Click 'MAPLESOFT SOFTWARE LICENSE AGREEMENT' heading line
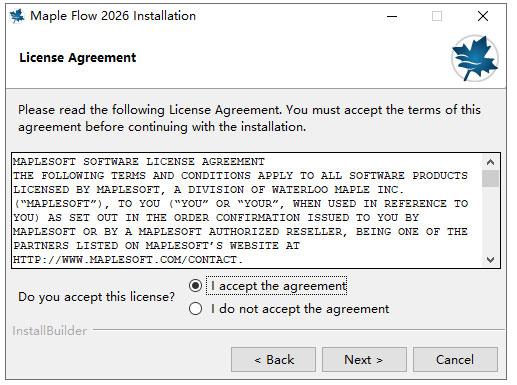The height and width of the screenshot is (385, 517). [139, 162]
